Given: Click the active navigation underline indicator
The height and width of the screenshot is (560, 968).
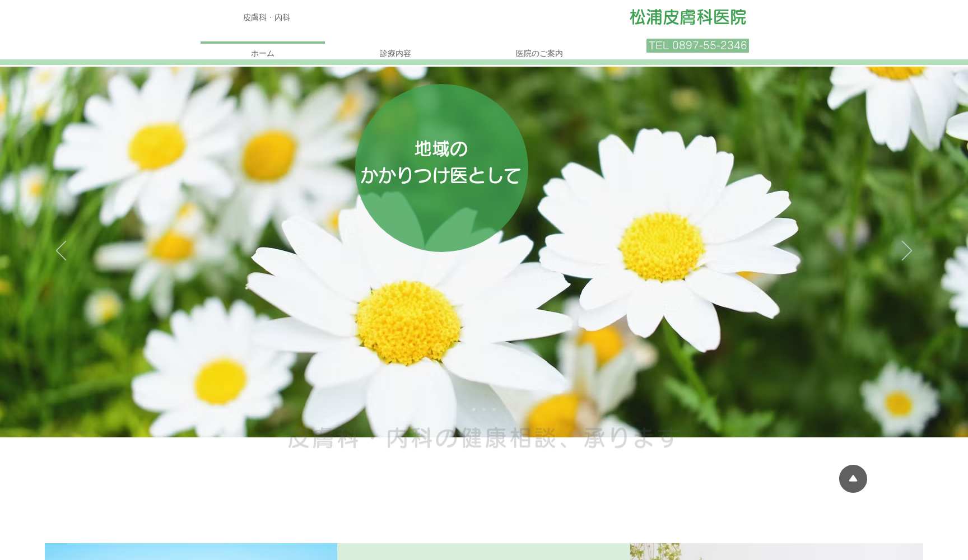Looking at the screenshot, I should (x=263, y=43).
